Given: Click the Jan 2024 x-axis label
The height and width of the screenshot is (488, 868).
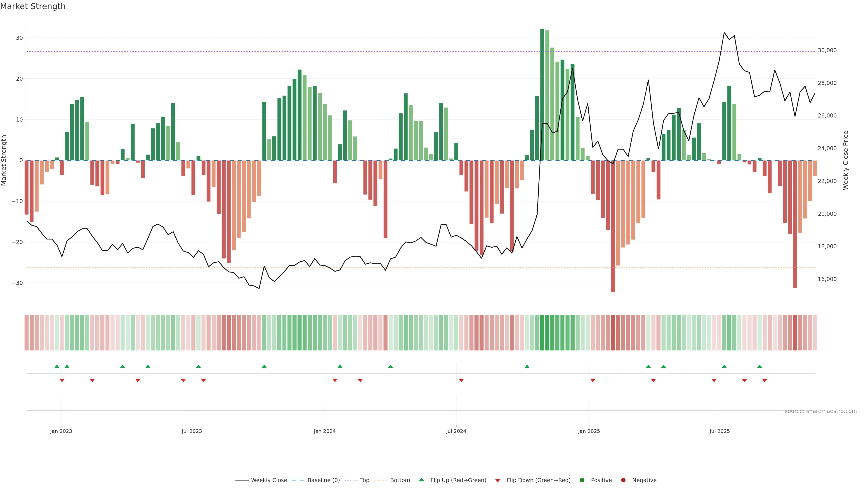Looking at the screenshot, I should [325, 431].
